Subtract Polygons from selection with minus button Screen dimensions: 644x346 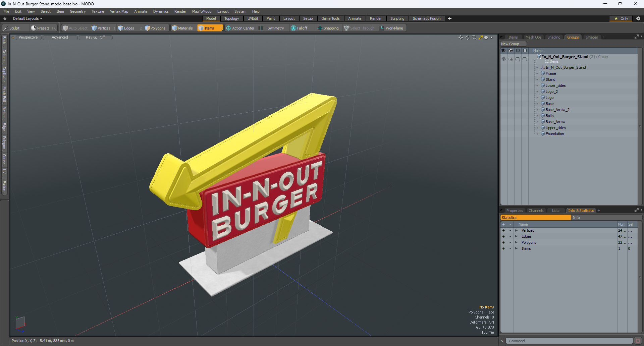click(510, 242)
